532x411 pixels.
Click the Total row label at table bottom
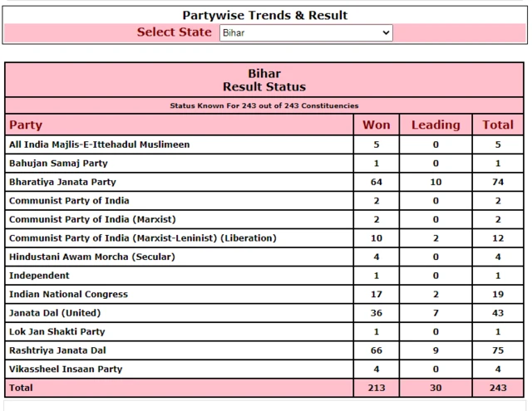(x=22, y=388)
